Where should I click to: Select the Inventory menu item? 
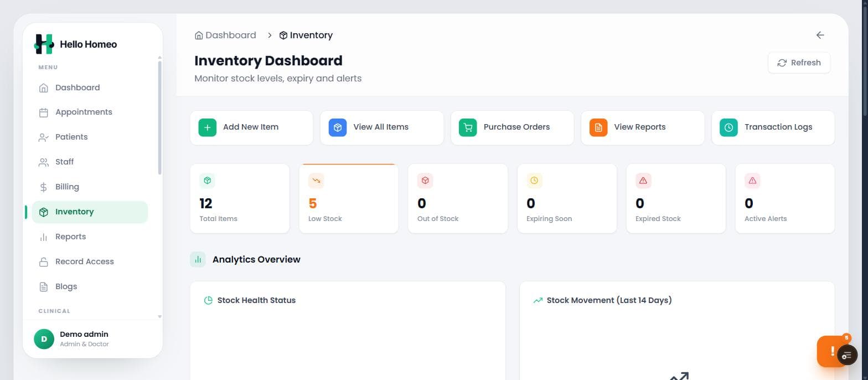click(90, 212)
